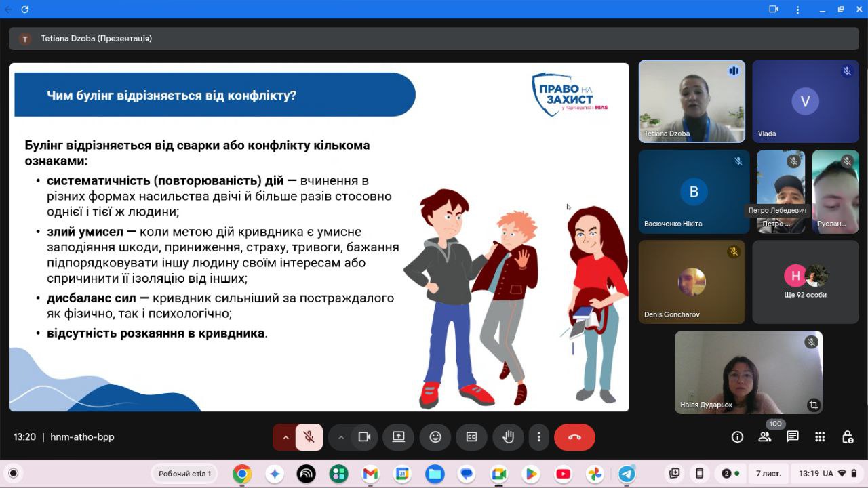This screenshot has height=488, width=868.
Task: Turn on closed captions
Action: tap(471, 437)
